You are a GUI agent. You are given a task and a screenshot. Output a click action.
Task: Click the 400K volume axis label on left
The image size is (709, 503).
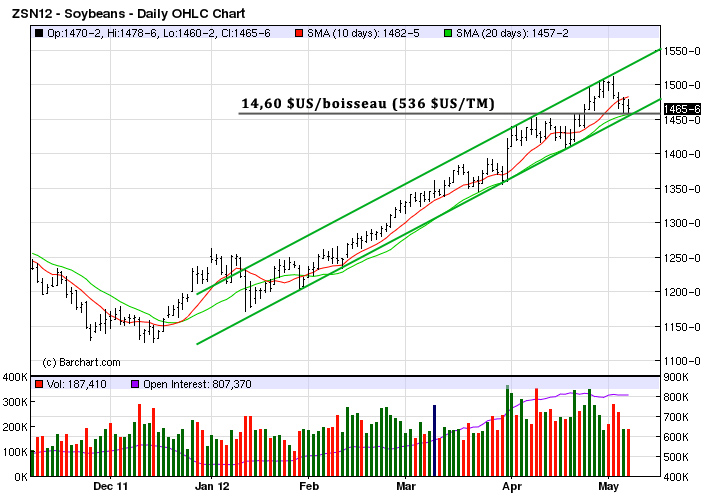click(x=14, y=377)
